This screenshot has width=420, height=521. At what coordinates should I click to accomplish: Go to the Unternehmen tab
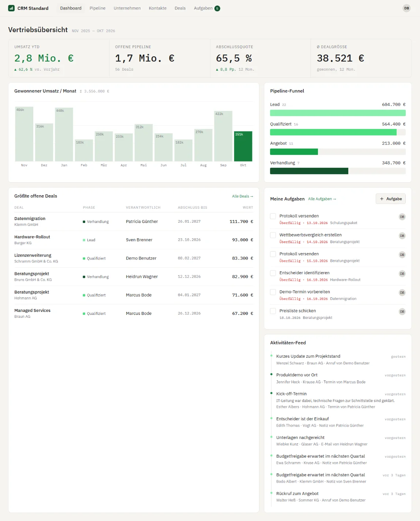(x=127, y=8)
